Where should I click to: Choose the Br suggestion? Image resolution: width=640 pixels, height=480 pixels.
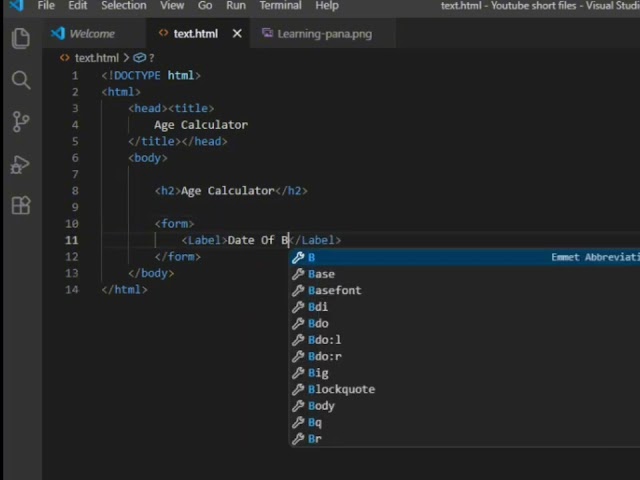pos(464,439)
